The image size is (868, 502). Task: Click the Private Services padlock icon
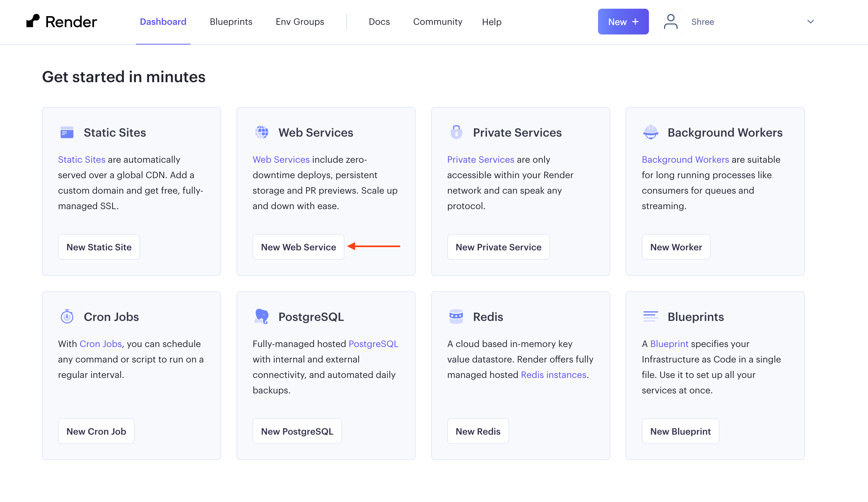[x=456, y=132]
